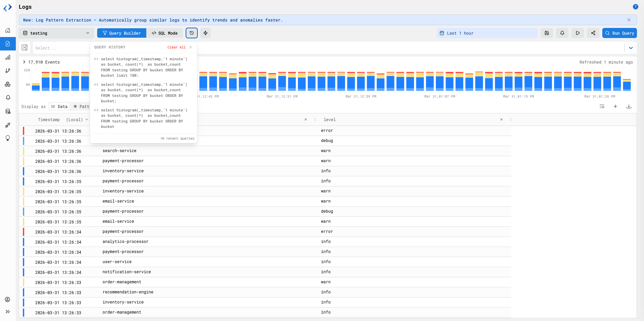
Task: Save the current query with the save icon
Action: pos(547,33)
